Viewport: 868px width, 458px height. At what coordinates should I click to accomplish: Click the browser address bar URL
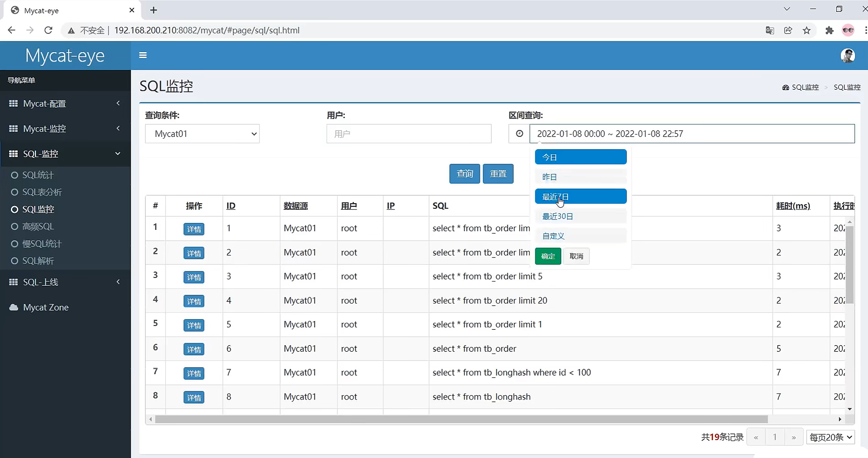pyautogui.click(x=207, y=30)
